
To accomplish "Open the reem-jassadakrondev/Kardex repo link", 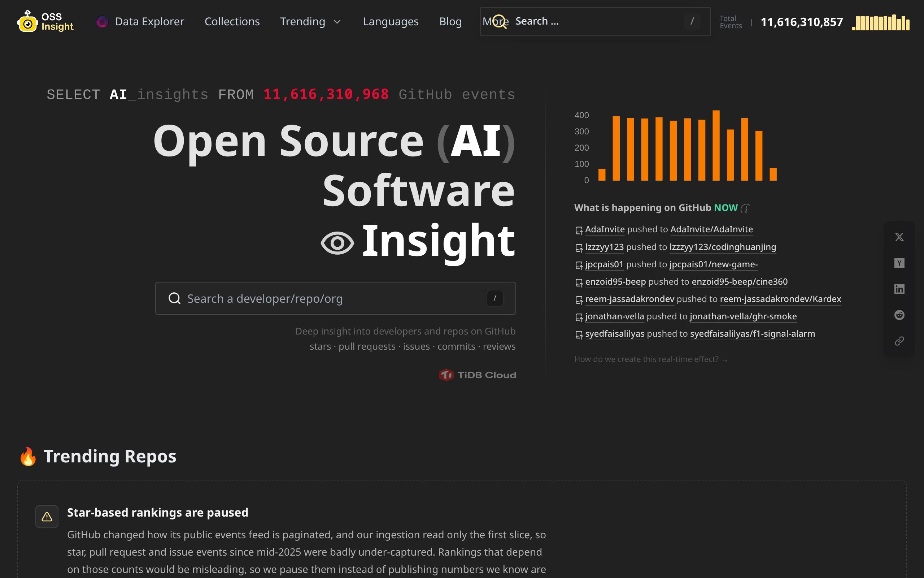I will pos(780,299).
